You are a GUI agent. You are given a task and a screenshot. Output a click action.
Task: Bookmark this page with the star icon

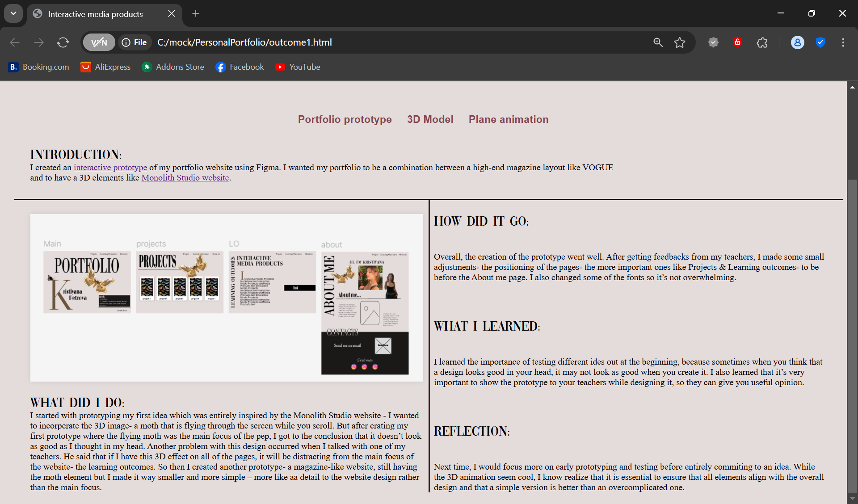click(x=679, y=42)
